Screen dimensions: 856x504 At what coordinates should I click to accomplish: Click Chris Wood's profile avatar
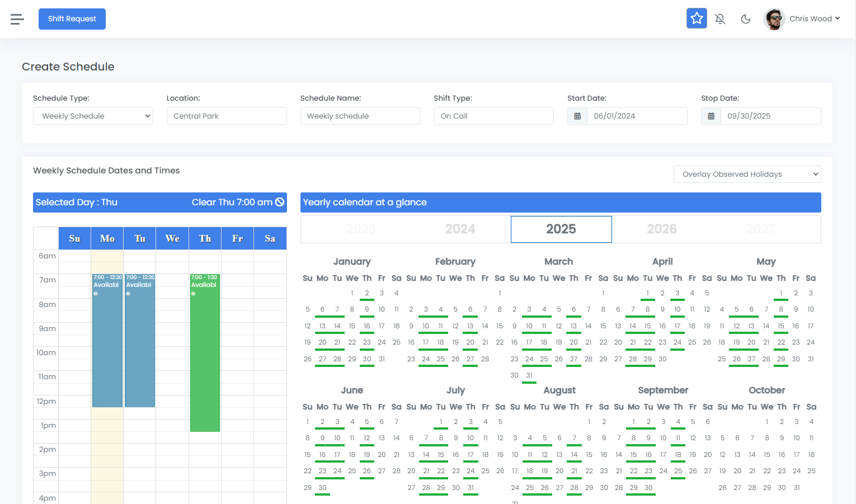[x=774, y=19]
